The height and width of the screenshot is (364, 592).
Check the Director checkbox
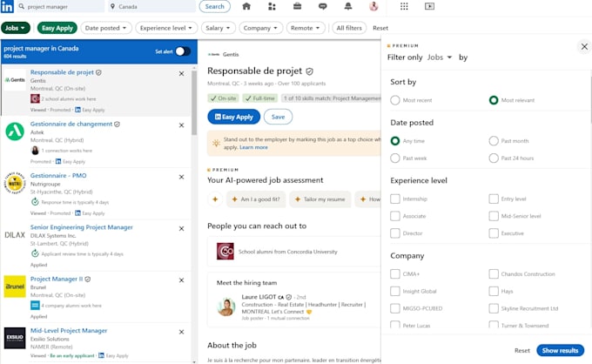[395, 233]
